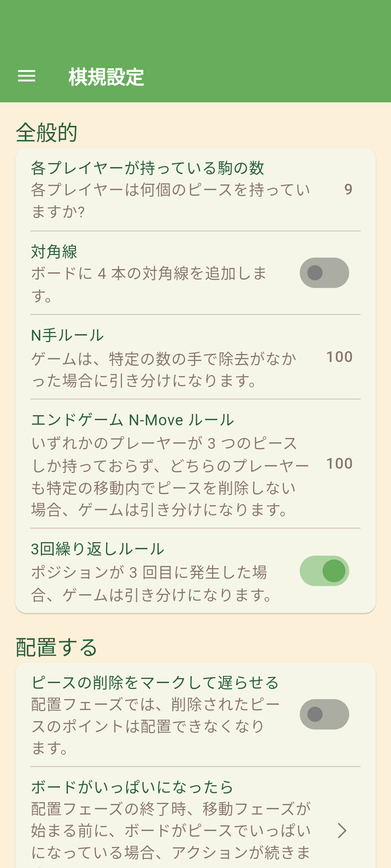Click the 配置する section header
391x868 pixels.
tap(56, 647)
